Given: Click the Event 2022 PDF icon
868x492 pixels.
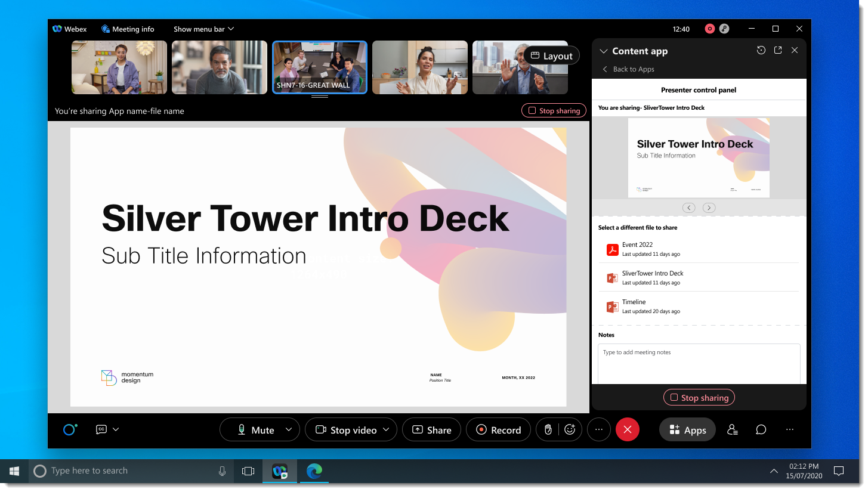Looking at the screenshot, I should point(612,250).
